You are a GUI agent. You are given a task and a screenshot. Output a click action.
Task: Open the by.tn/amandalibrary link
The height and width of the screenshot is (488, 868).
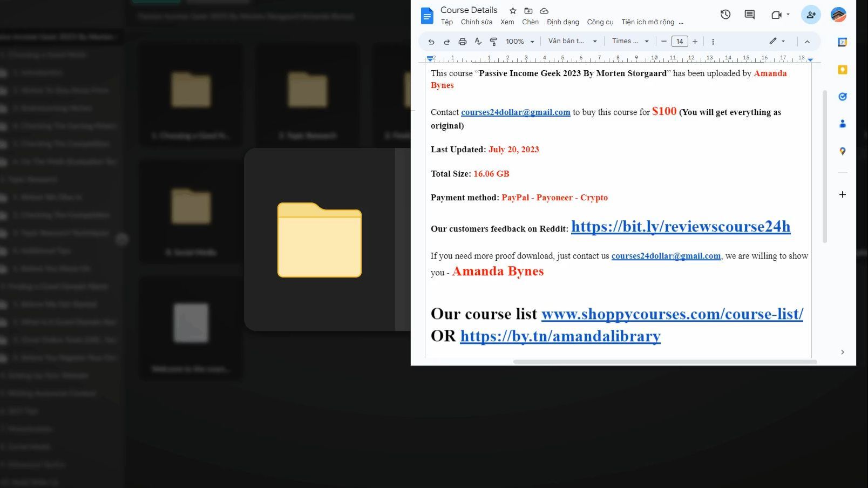pyautogui.click(x=560, y=336)
